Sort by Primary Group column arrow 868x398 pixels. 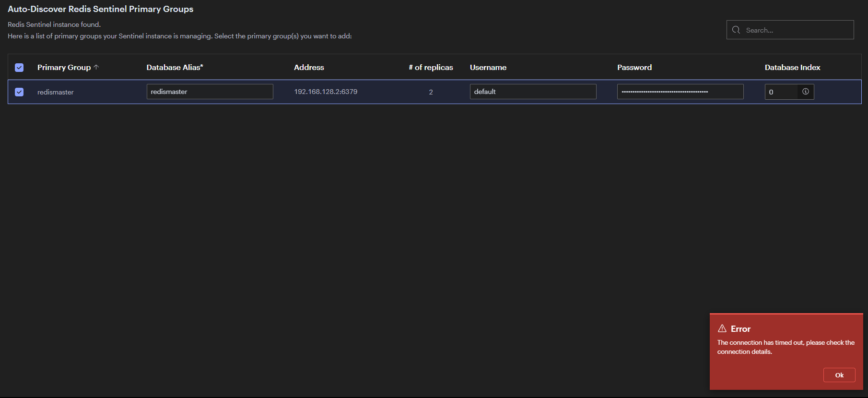click(96, 67)
